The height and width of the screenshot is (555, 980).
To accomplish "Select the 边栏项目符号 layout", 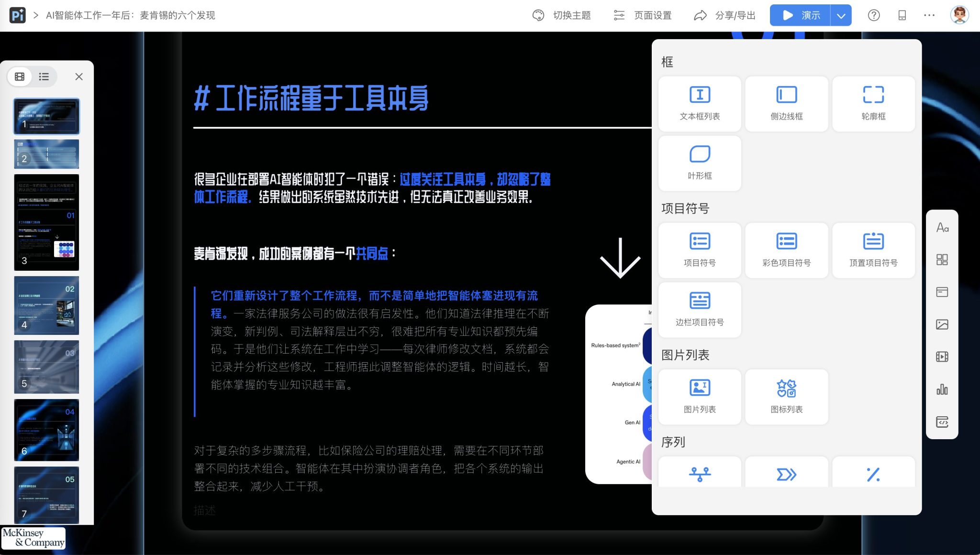I will pos(699,309).
